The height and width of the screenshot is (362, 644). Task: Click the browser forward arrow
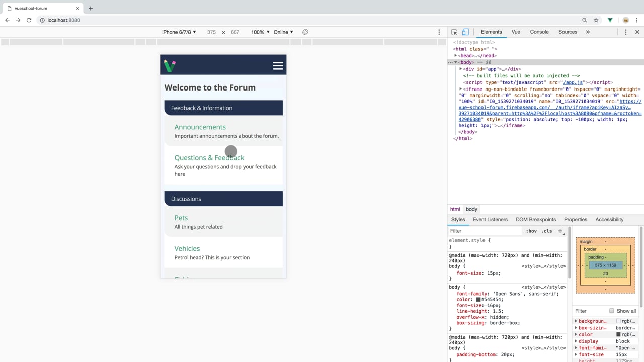(18, 20)
